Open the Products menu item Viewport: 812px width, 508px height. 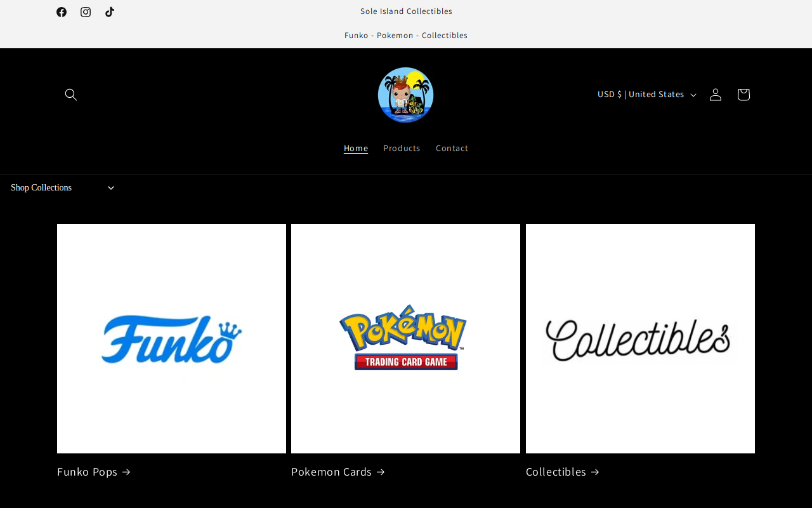tap(402, 149)
